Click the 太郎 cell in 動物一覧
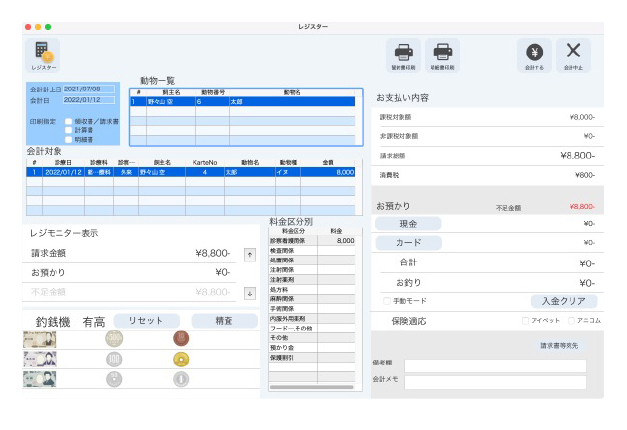The height and width of the screenshot is (430, 627). [292, 102]
